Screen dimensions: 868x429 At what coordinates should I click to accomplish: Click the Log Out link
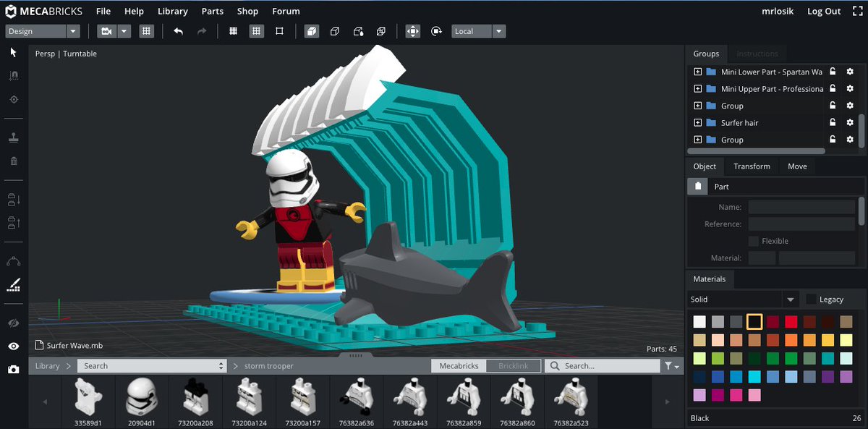(824, 11)
